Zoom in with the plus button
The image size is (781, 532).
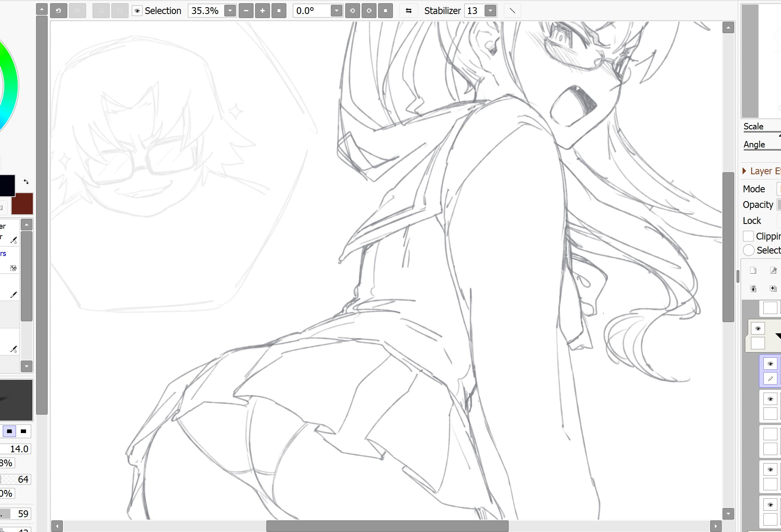262,11
